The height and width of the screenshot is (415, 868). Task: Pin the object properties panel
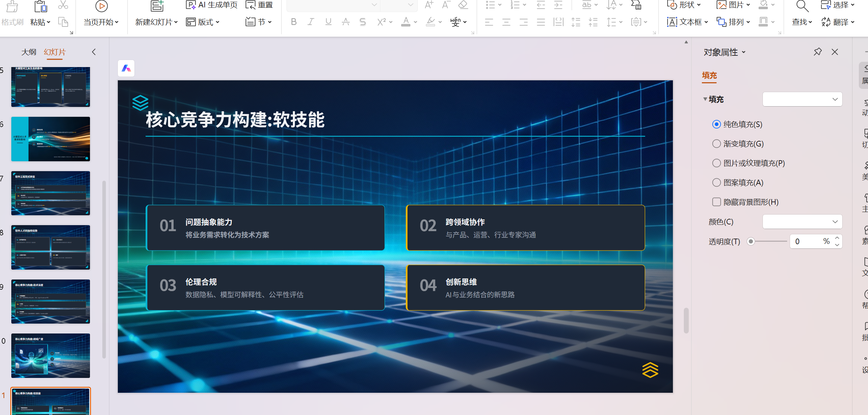pos(818,52)
